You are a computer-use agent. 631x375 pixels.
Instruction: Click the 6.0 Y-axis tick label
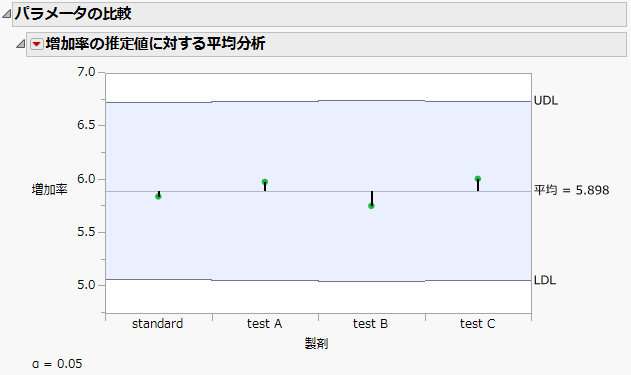pos(86,179)
